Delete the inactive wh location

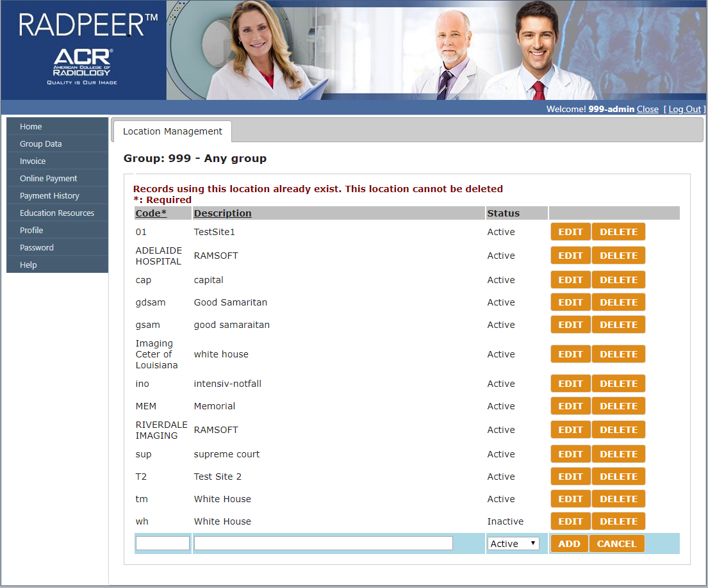[x=618, y=521]
